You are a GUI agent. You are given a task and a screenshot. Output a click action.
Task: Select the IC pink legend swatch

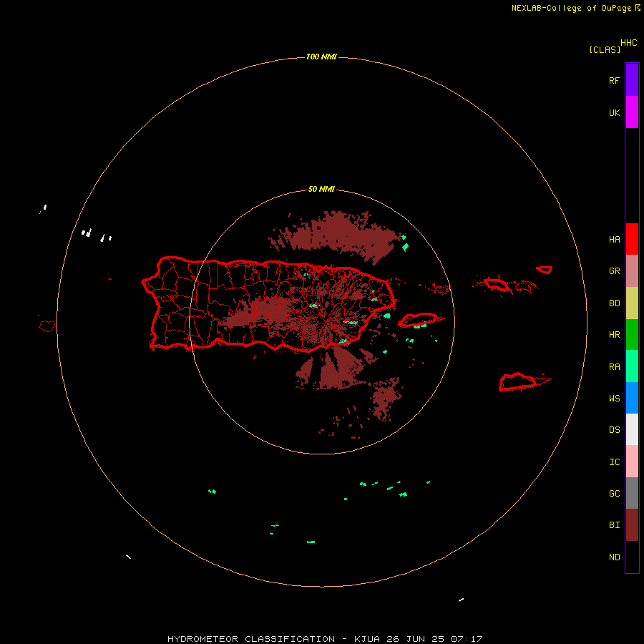[x=632, y=462]
